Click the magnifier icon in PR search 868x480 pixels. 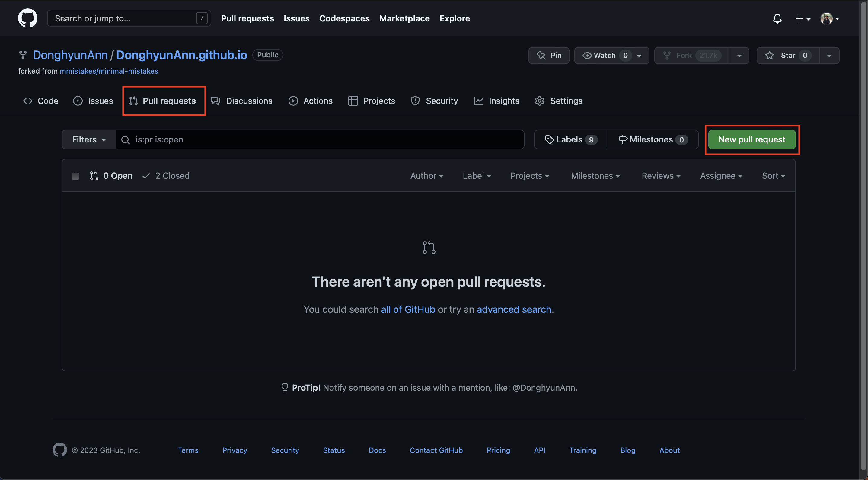coord(125,140)
